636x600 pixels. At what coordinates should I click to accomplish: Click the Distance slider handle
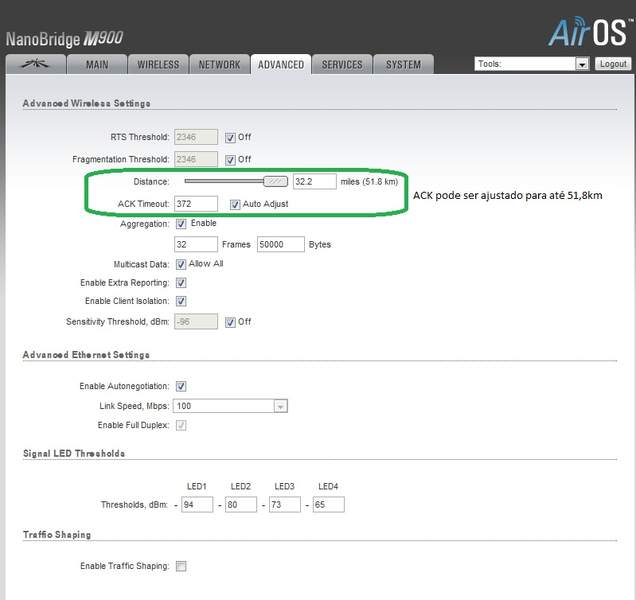point(275,181)
